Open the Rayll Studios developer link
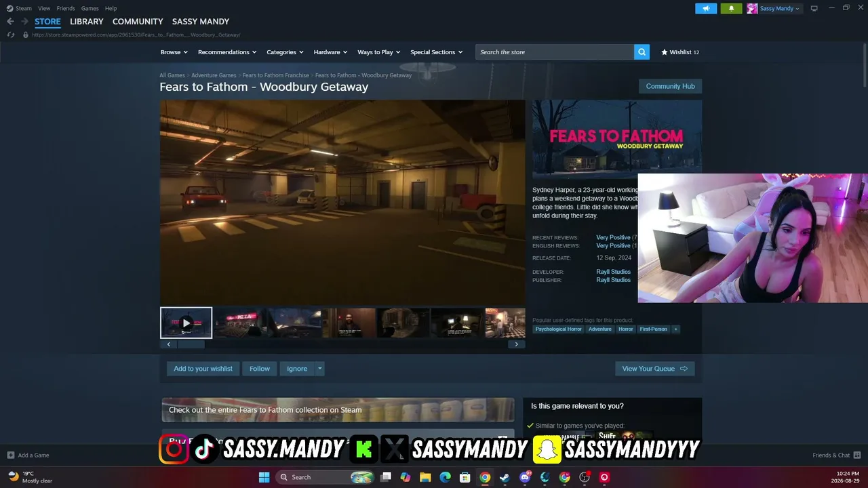The image size is (868, 488). 613,272
